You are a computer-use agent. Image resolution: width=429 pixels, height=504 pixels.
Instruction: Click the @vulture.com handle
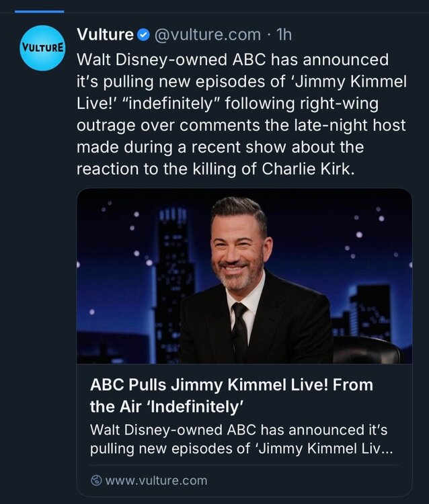[208, 34]
